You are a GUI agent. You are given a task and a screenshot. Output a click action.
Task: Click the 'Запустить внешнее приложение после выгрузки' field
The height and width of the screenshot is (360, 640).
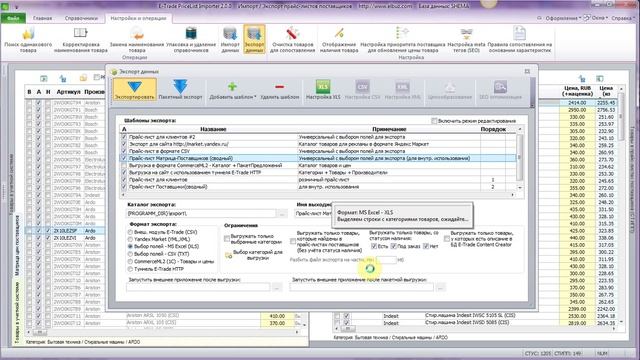pos(198,288)
